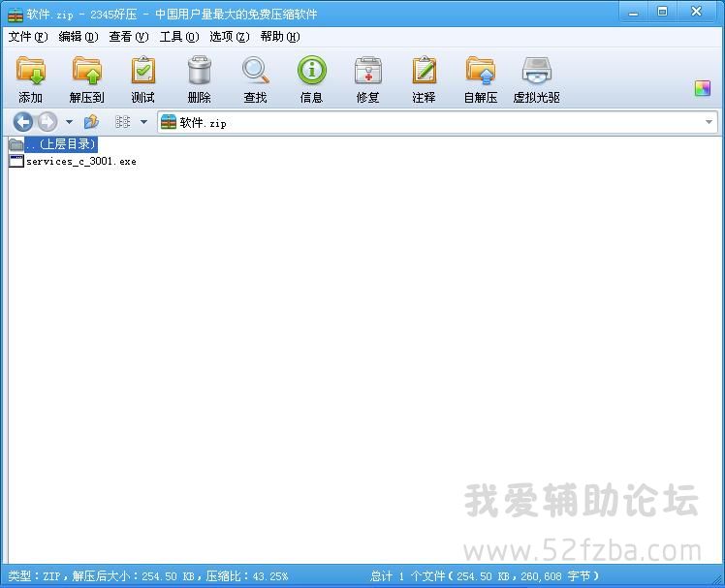Go back with the blue back arrow
Viewport: 725px width, 588px height.
(x=22, y=122)
